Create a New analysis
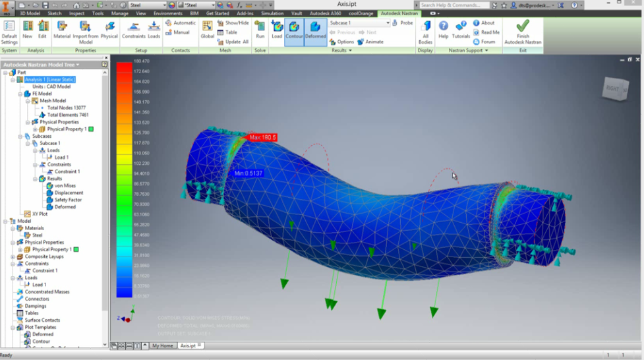Viewport: 644px width, 360px height. point(28,30)
